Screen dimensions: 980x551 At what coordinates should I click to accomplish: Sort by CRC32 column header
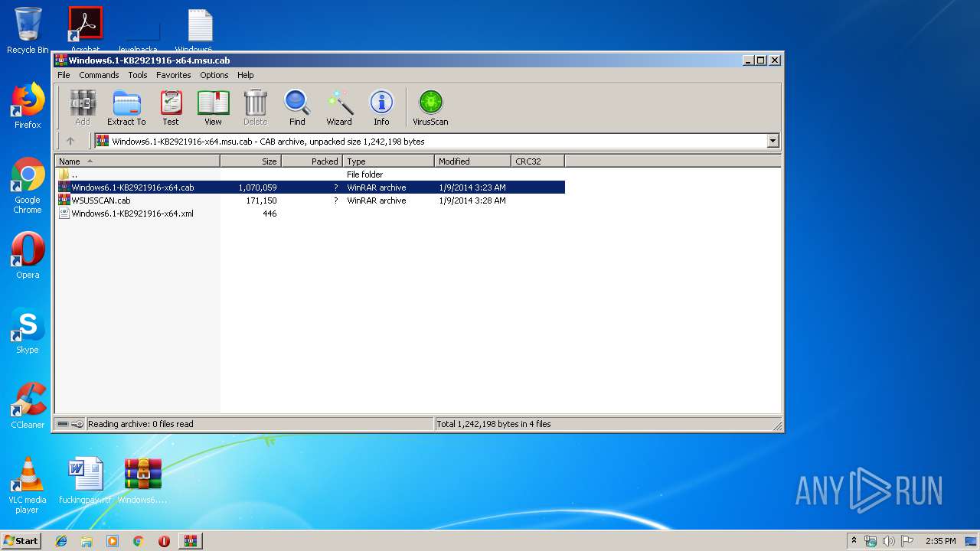pos(538,161)
